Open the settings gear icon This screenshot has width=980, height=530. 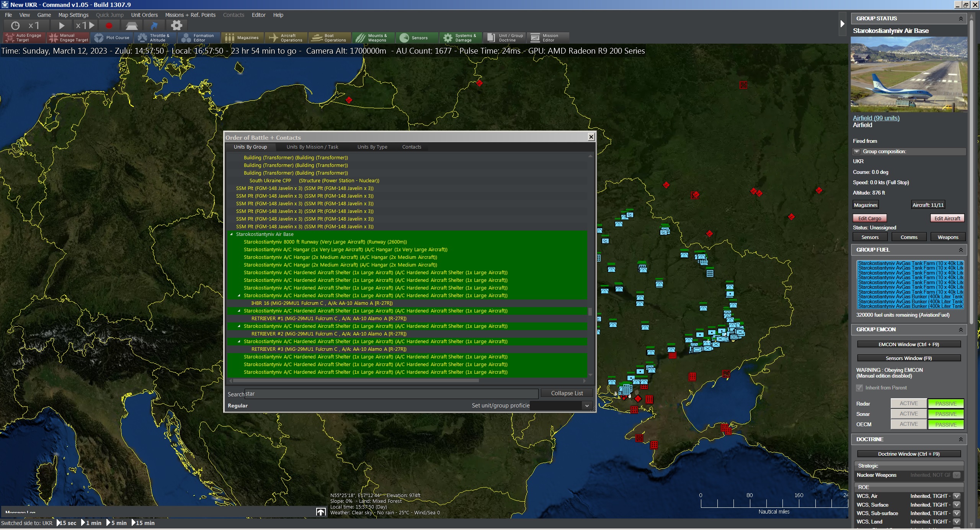tap(176, 26)
